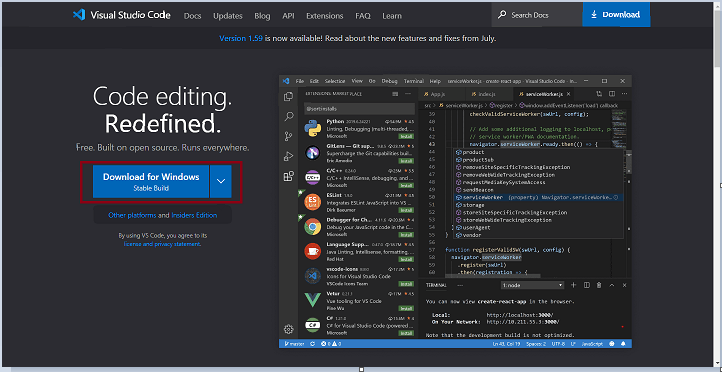Open the ellipsis next to the TERMINAL tab
Image resolution: width=722 pixels, height=372 pixels.
(x=460, y=285)
